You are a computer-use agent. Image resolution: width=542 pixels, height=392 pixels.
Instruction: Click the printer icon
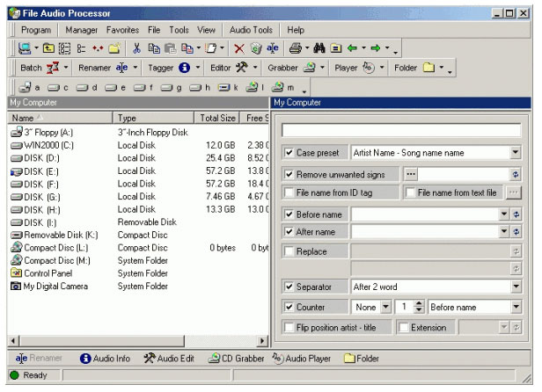pos(296,48)
